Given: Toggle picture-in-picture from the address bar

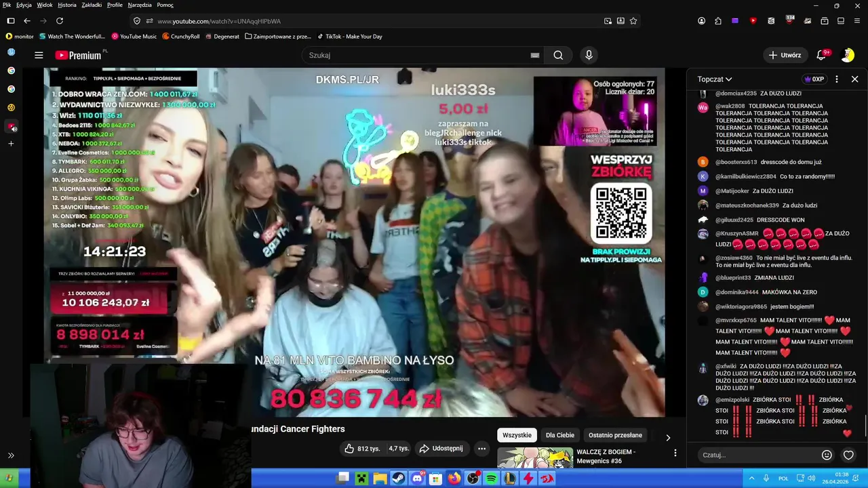Looking at the screenshot, I should tap(608, 21).
